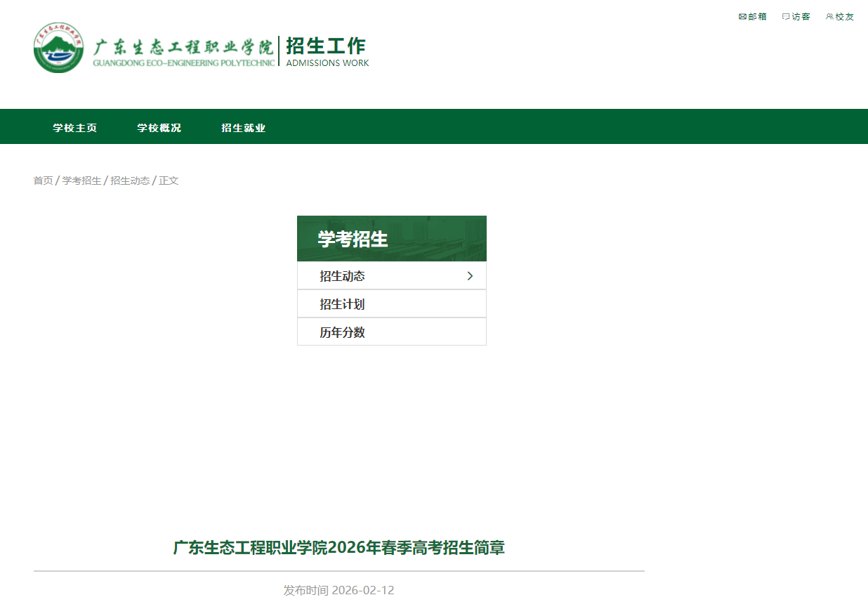Open the 招生动态 submenu in the sidebar
The image size is (868, 609).
click(x=342, y=275)
